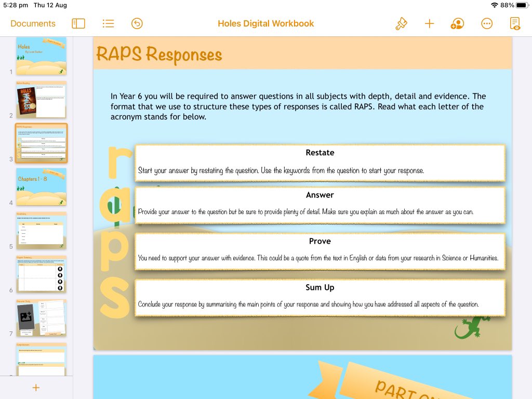
Task: Open the Collaborate people menu
Action: [457, 23]
